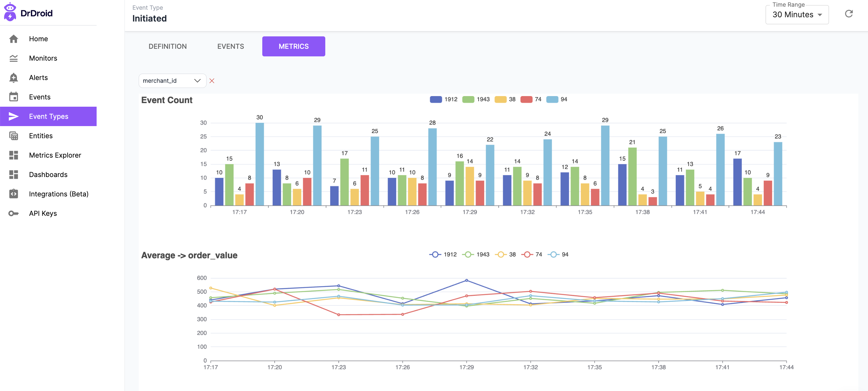This screenshot has width=868, height=391.
Task: Click the API Keys key icon
Action: [x=14, y=214]
